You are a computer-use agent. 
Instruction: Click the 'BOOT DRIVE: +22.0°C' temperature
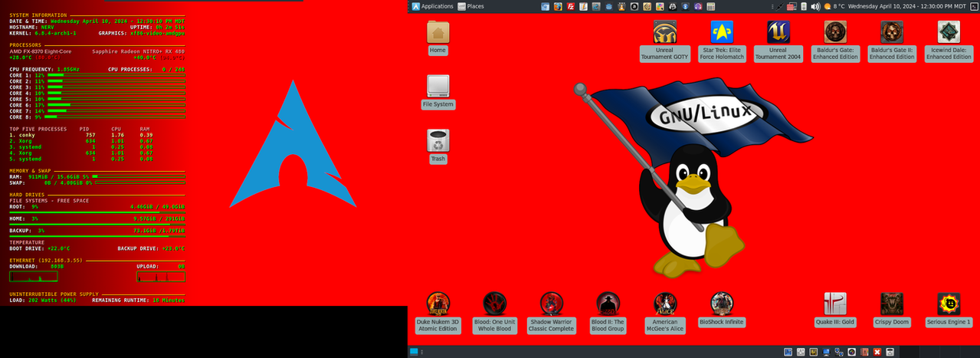[40, 248]
